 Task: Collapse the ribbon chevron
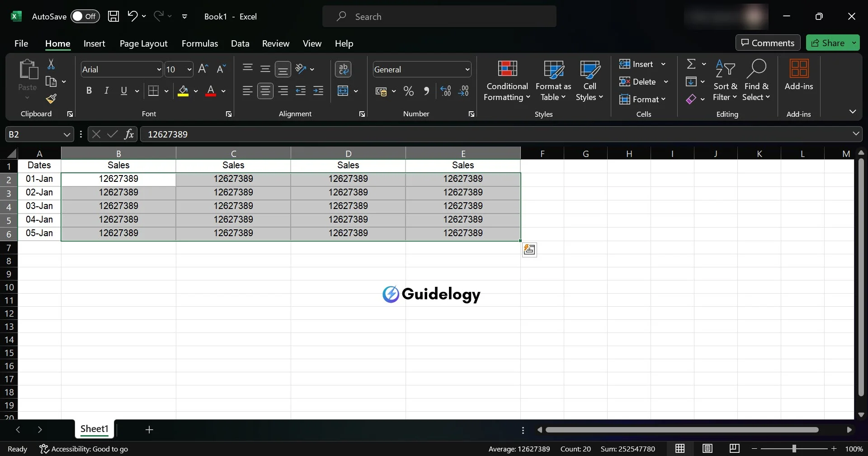pos(852,111)
